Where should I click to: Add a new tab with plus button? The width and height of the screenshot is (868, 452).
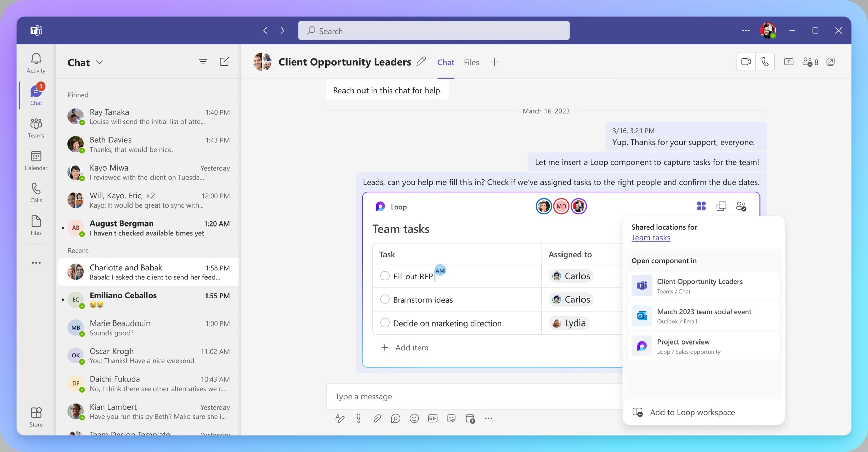click(x=494, y=62)
